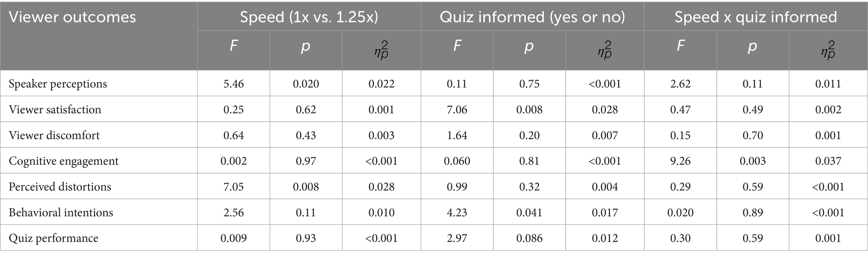Click the 9.26 F value cell
The image size is (868, 258).
(680, 161)
